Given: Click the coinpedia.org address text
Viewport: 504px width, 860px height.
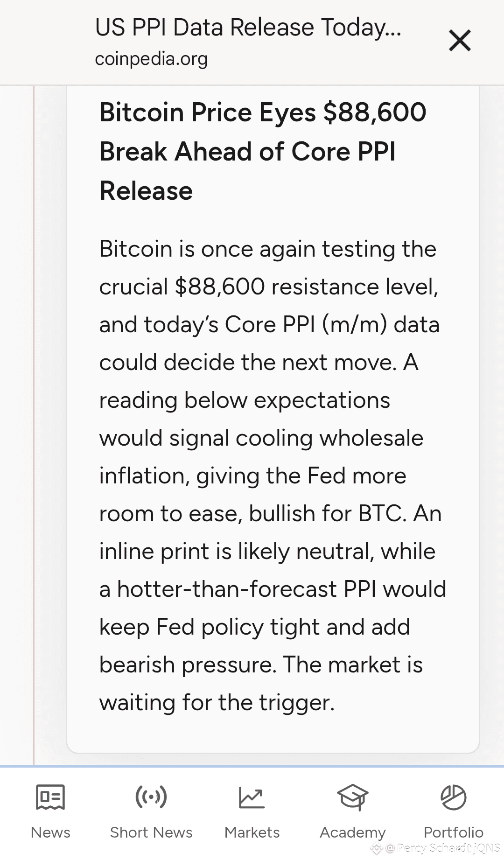Looking at the screenshot, I should pos(151,59).
